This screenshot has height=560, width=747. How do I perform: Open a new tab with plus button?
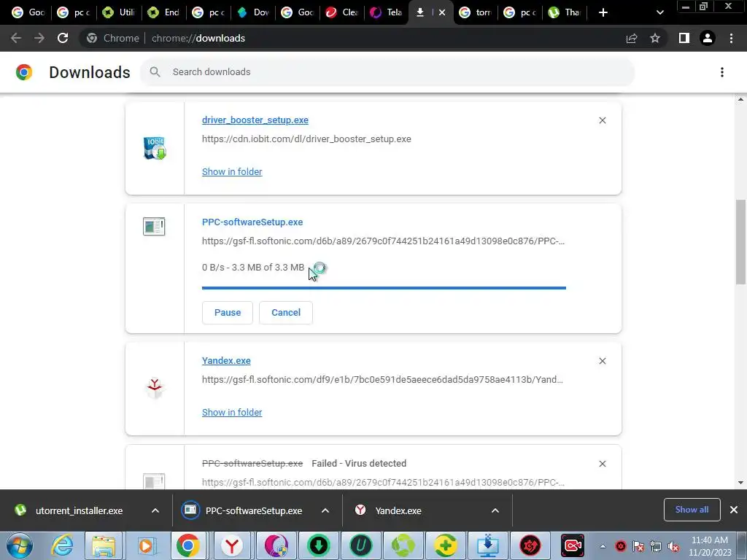click(603, 12)
